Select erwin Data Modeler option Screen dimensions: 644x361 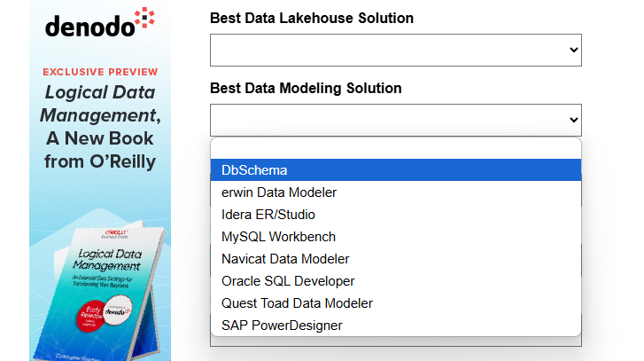click(x=395, y=192)
